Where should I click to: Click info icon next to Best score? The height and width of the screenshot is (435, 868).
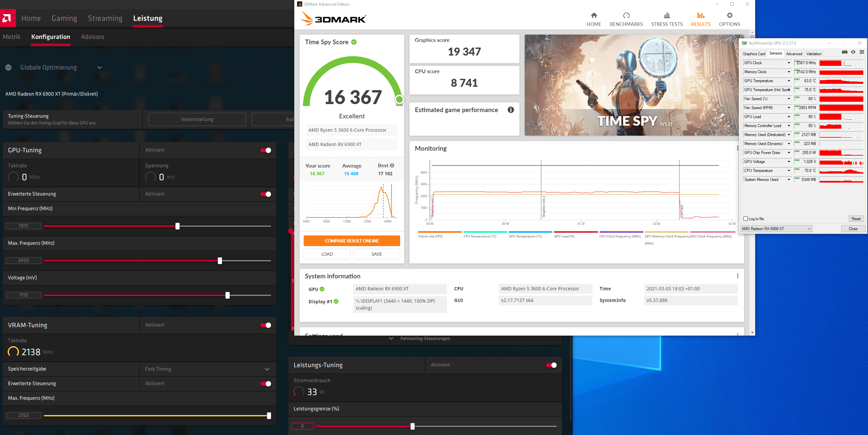[x=392, y=165]
